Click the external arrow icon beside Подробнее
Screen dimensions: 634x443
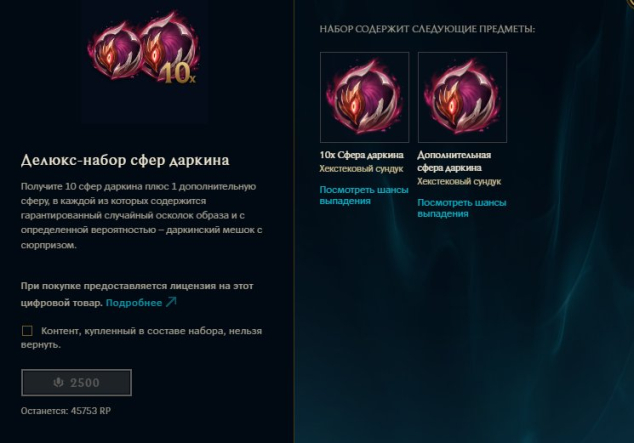[x=171, y=302]
